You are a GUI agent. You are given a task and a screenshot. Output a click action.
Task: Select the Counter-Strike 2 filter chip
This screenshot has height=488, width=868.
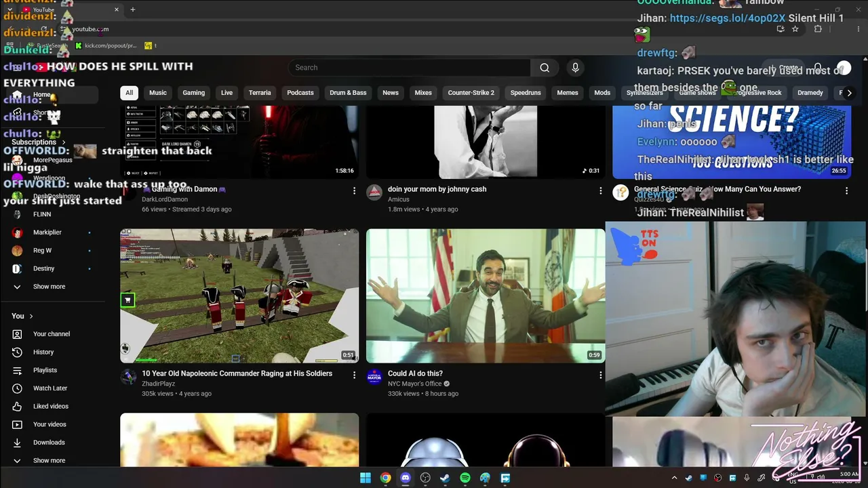tap(471, 93)
